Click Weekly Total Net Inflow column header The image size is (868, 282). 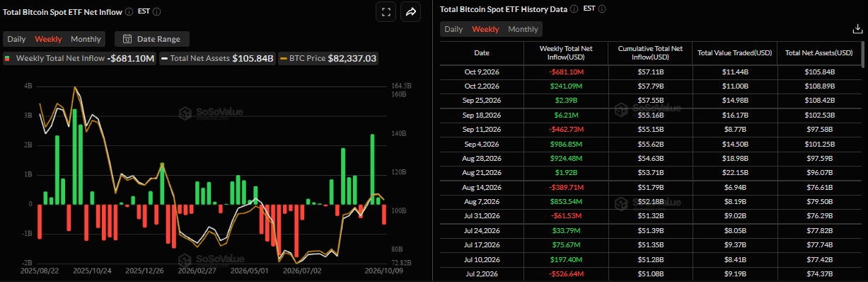[565, 52]
